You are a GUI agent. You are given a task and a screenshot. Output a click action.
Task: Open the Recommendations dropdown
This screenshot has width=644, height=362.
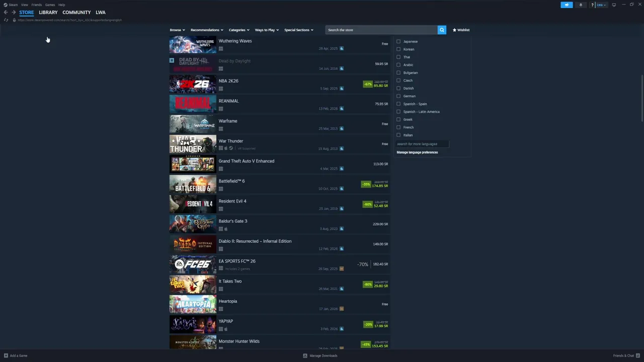tap(206, 30)
